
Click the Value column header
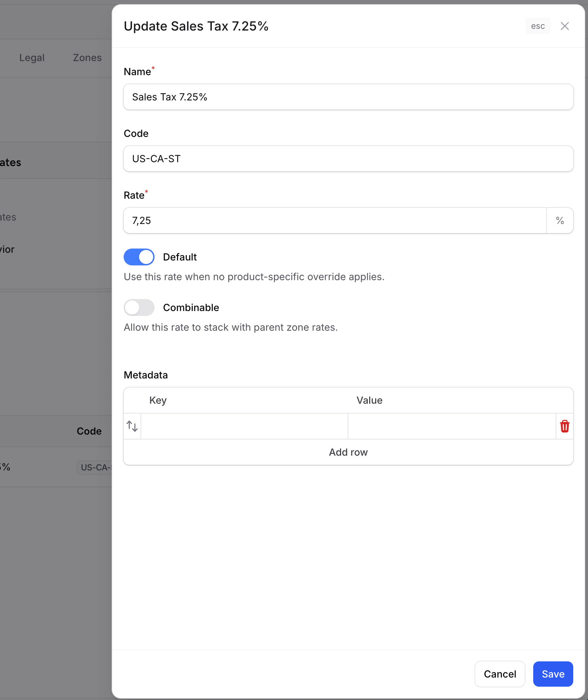(x=369, y=400)
